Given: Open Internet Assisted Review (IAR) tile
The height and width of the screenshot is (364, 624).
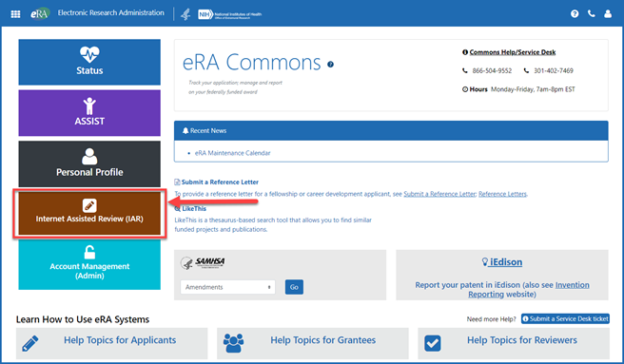Looking at the screenshot, I should click(x=89, y=214).
